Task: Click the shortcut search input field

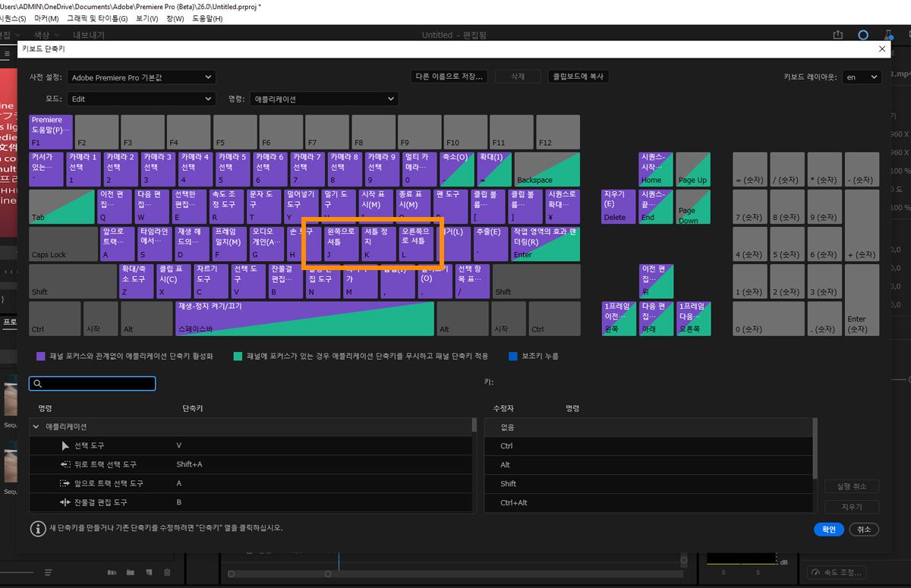Action: click(x=93, y=384)
